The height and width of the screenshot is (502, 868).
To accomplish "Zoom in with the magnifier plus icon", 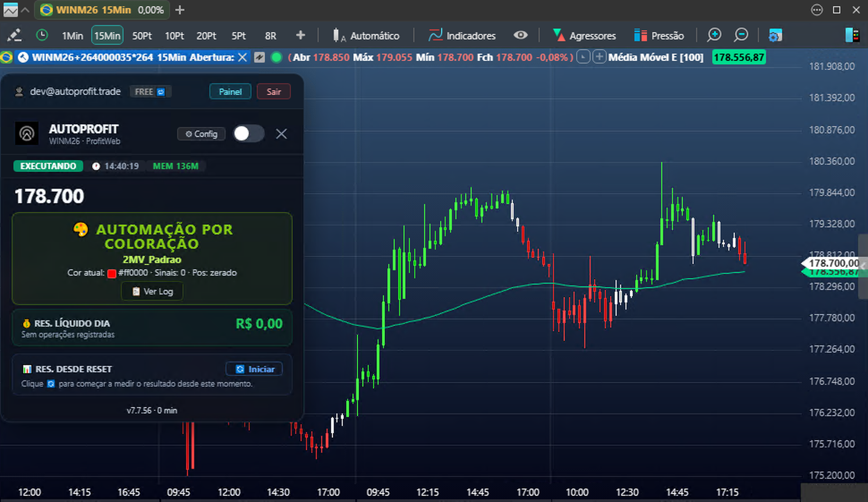I will 714,35.
